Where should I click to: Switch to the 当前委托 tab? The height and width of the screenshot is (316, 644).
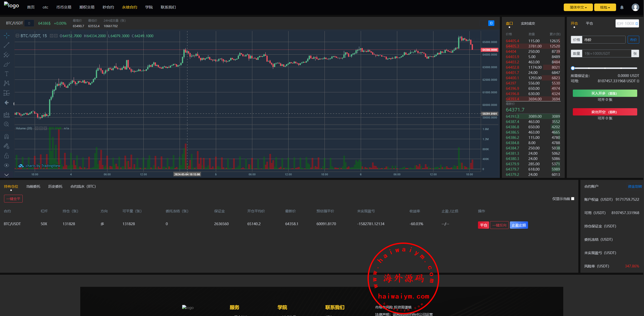(33, 186)
